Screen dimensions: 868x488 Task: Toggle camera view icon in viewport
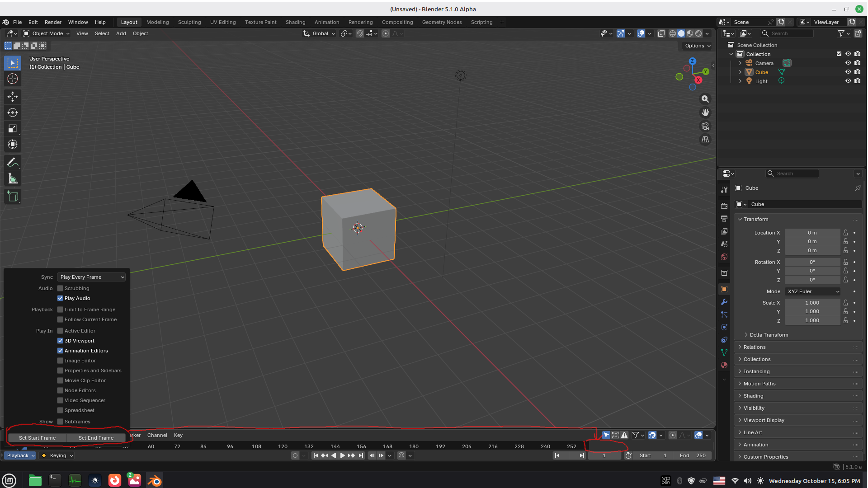coord(705,126)
